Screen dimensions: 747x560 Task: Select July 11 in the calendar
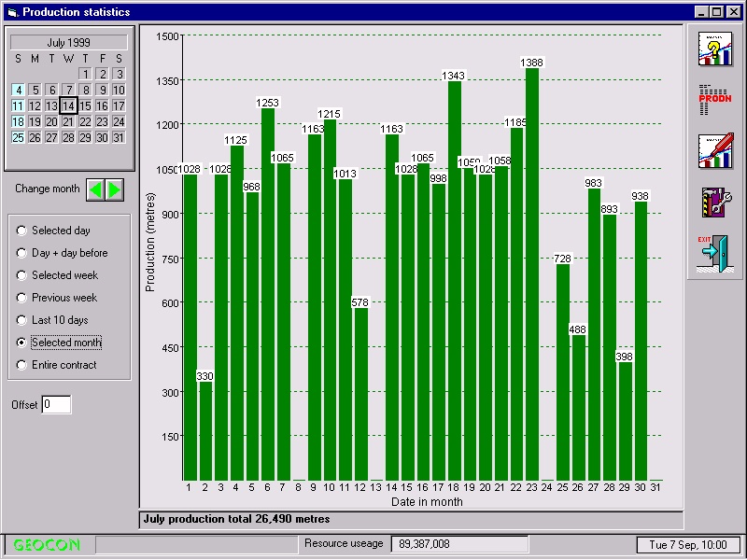pos(18,105)
